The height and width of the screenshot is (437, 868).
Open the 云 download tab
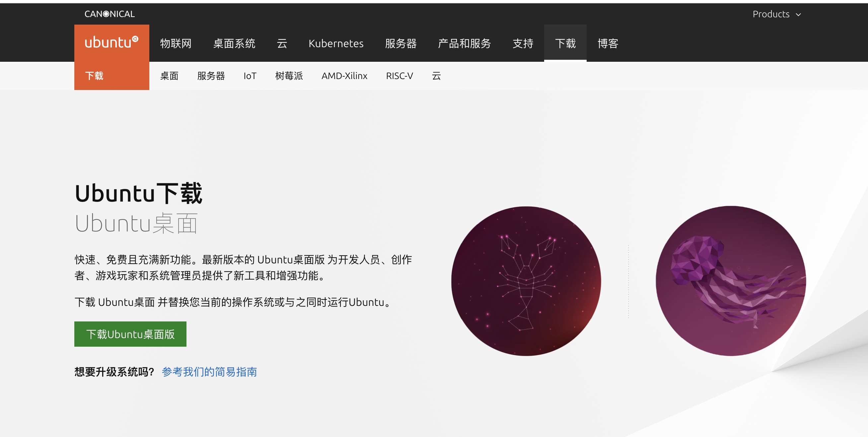[436, 76]
